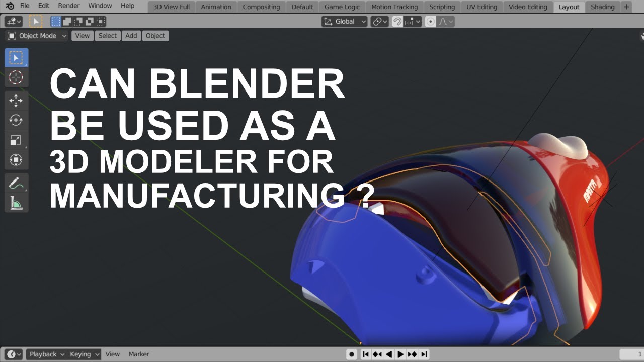Set selection mode to Subtract
The width and height of the screenshot is (644, 362).
pos(78,22)
